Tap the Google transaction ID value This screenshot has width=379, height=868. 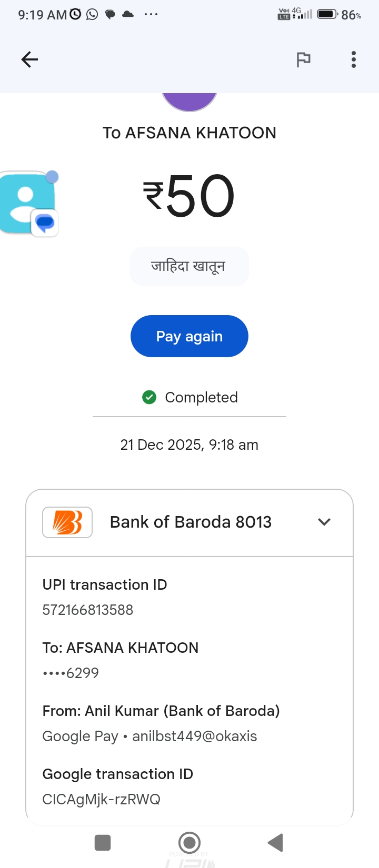click(102, 799)
